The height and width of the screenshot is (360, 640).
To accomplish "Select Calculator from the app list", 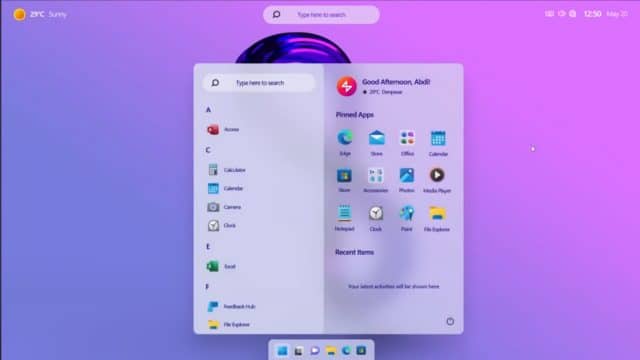I will pyautogui.click(x=226, y=170).
